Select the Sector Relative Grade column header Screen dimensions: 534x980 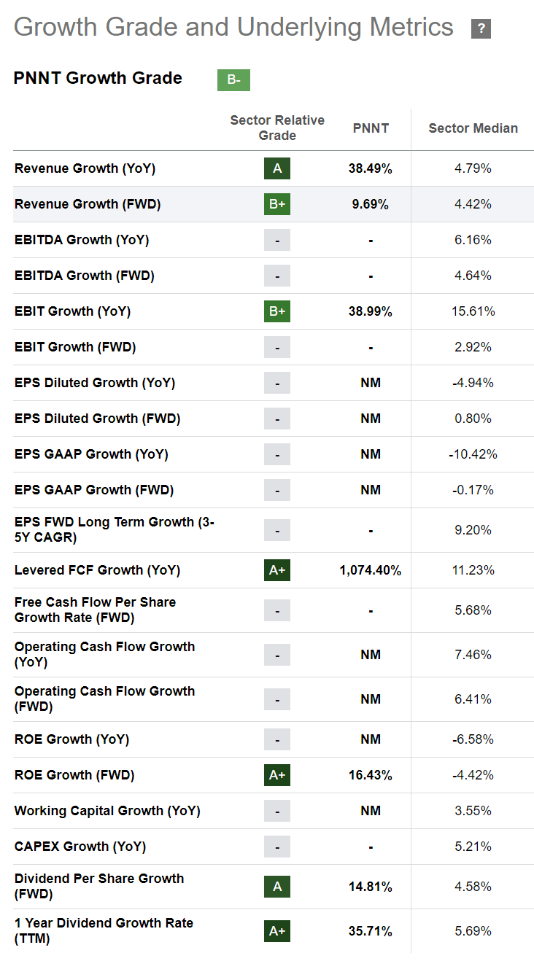coord(277,128)
